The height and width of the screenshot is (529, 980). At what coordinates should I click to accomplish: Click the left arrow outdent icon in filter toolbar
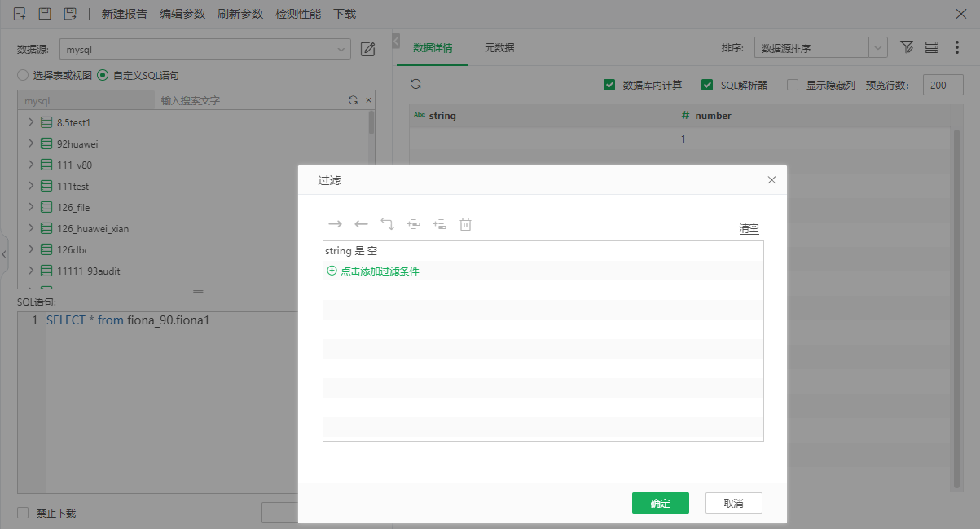point(361,223)
